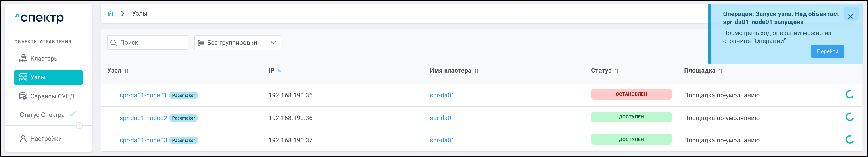
Task: Go to Сервисы СУБД section
Action: click(52, 96)
